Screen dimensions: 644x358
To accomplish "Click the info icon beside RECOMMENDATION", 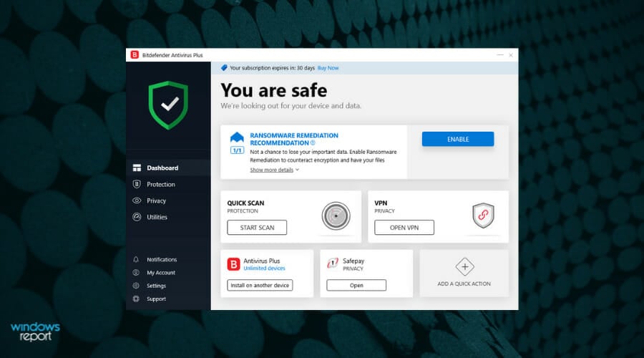I will [313, 143].
